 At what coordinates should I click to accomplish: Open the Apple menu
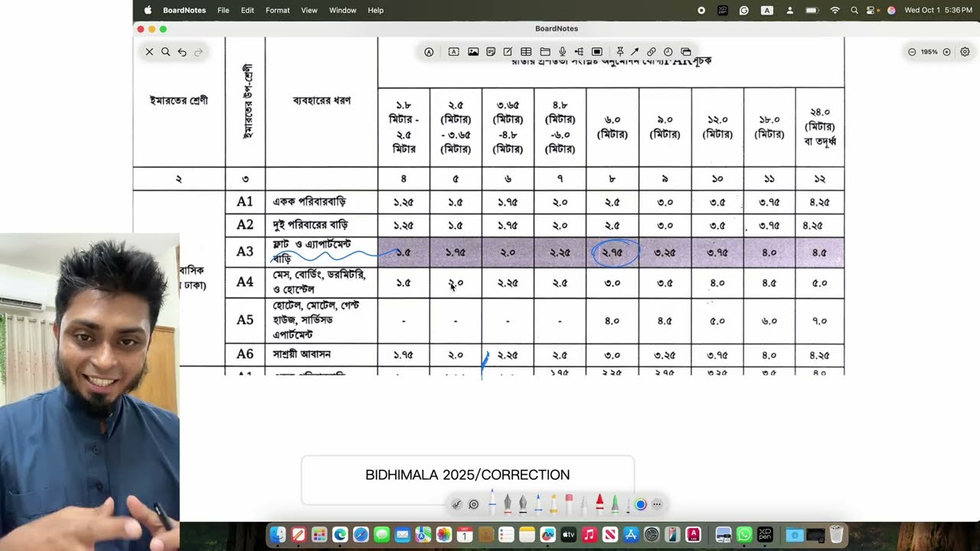[x=147, y=10]
